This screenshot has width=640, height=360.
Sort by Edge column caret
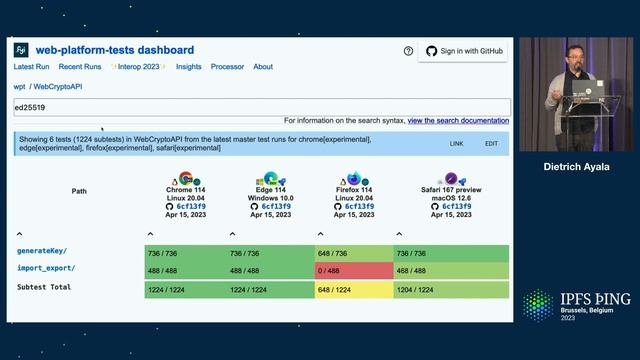point(232,234)
